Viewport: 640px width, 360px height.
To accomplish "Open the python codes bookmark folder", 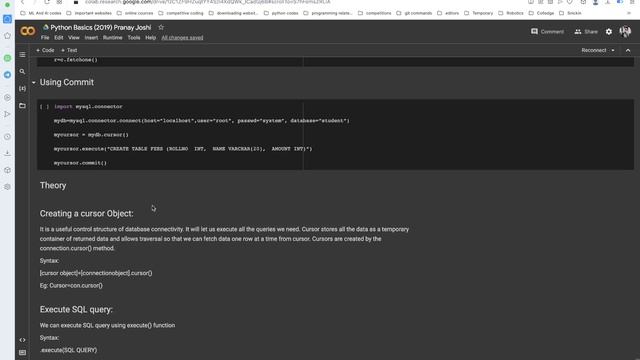I will tap(281, 13).
